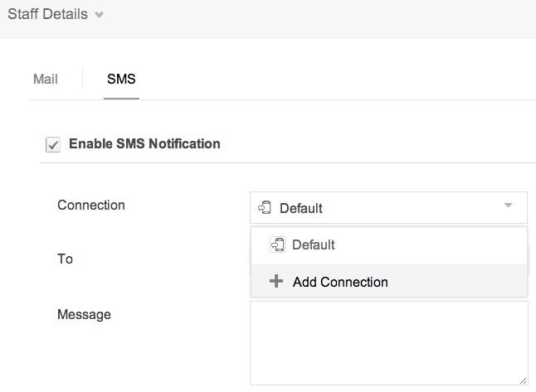Click the resize grip of the Message box
Viewport: 536px width, 392px height.
[523, 380]
